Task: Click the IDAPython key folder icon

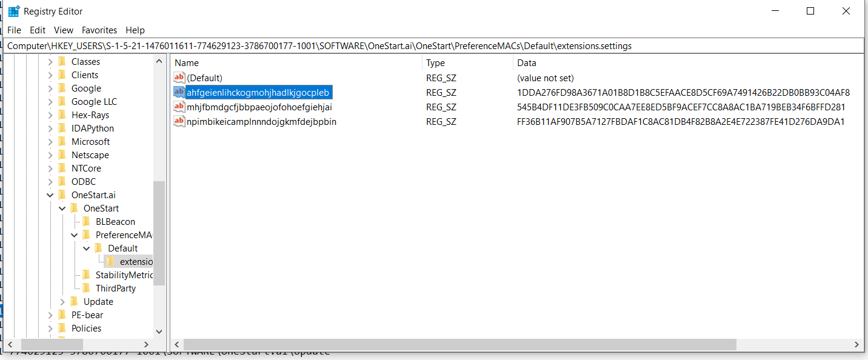Action: 62,128
